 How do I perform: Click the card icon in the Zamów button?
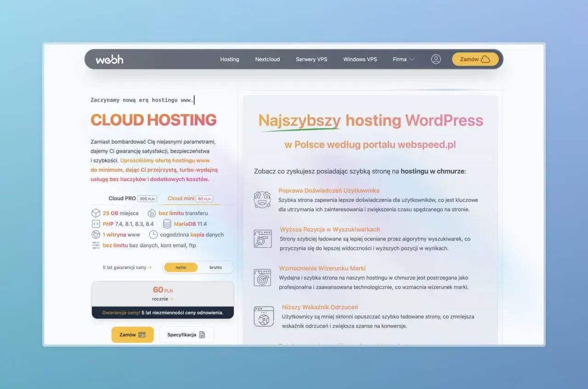(142, 335)
